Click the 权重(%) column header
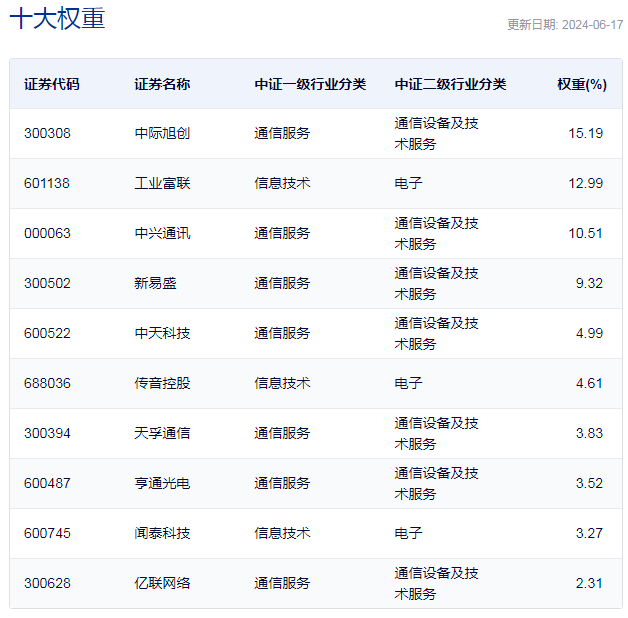628x618 pixels. (x=582, y=84)
